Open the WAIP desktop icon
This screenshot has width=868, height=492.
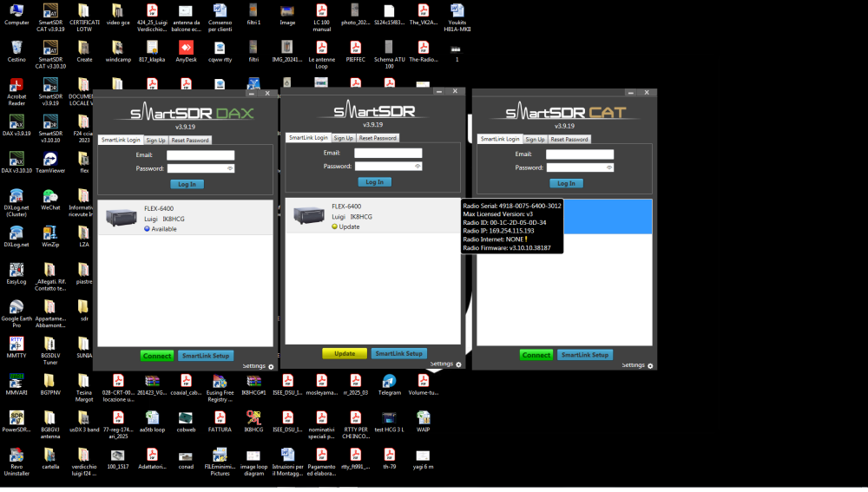423,422
